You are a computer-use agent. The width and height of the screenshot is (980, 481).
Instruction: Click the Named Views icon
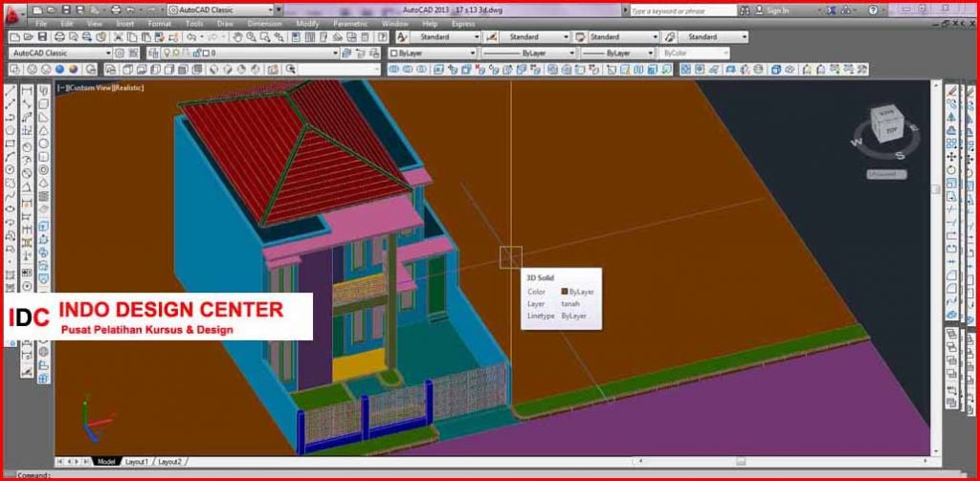tap(111, 70)
